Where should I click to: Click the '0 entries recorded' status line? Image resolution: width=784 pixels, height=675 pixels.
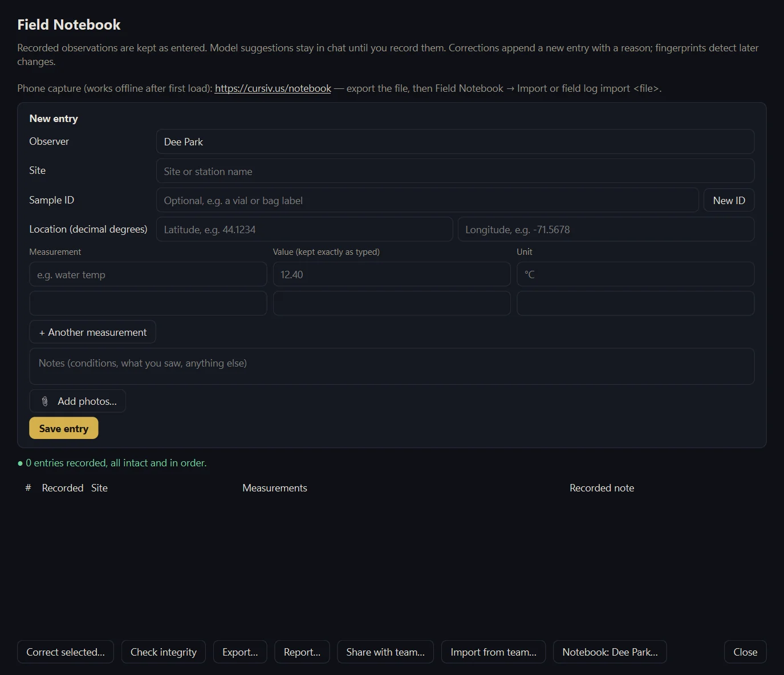[x=112, y=463]
